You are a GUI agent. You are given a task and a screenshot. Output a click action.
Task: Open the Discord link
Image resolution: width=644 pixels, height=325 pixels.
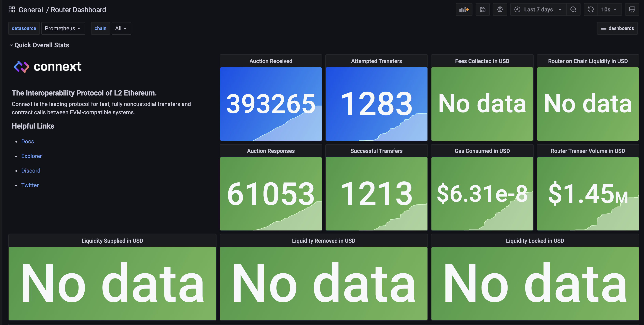pyautogui.click(x=31, y=171)
